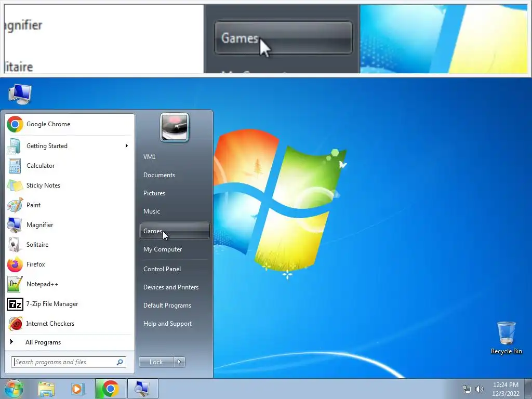Open 7-Zip File Manager icon
The height and width of the screenshot is (399, 532).
click(15, 304)
